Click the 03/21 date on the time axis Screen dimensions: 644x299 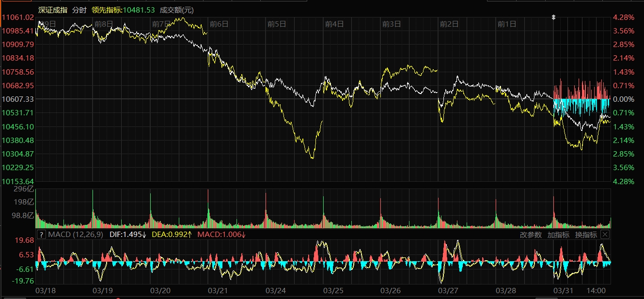218,291
